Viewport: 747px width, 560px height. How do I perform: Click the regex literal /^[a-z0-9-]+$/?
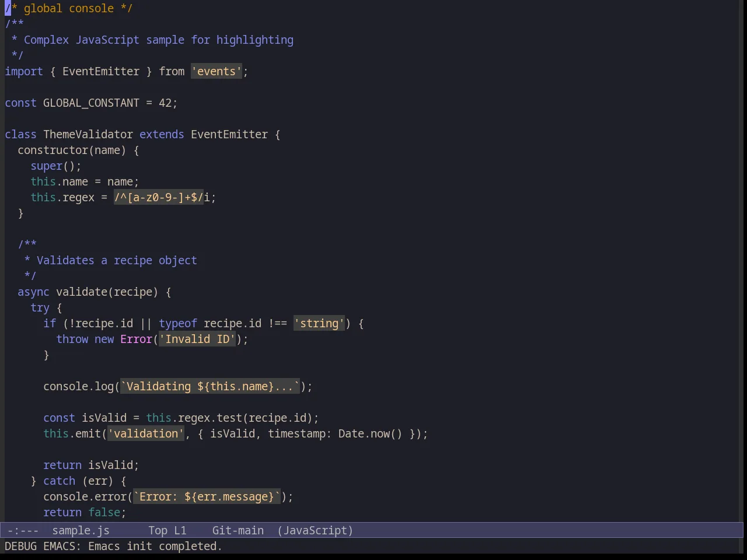(159, 197)
